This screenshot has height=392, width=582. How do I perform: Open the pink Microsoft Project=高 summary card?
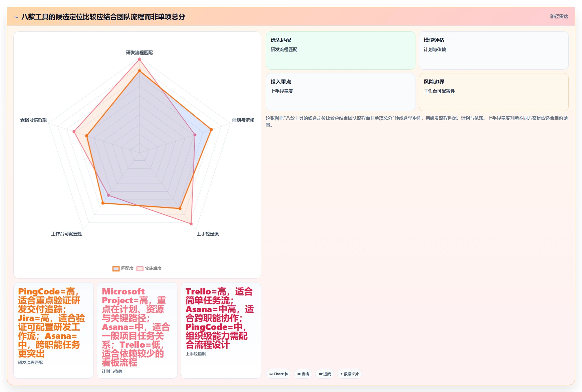pos(137,330)
